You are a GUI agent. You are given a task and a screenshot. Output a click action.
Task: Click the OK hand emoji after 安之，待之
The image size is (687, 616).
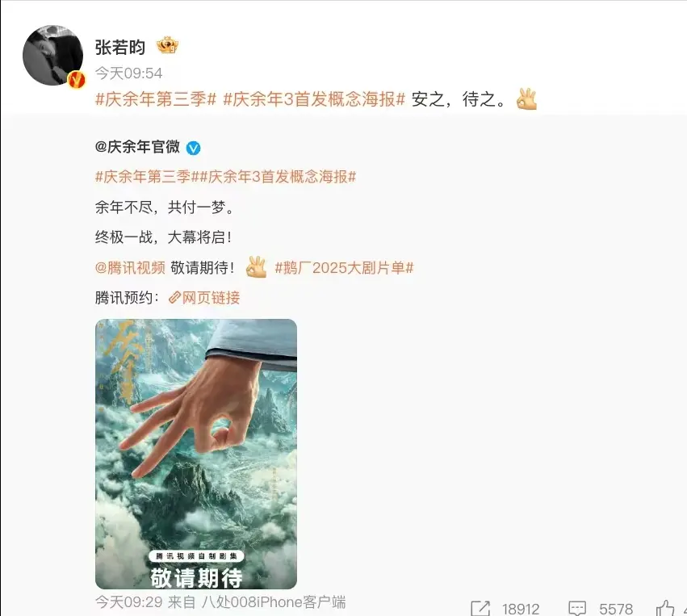pos(526,99)
